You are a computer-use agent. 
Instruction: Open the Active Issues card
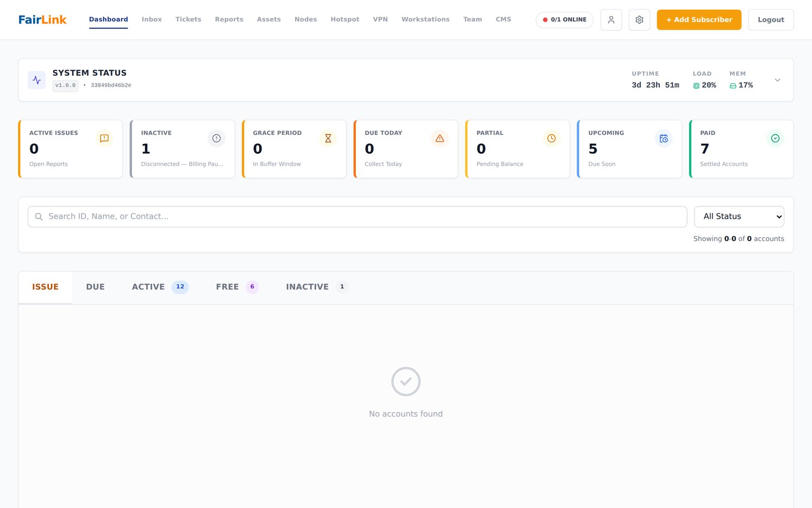click(x=70, y=149)
